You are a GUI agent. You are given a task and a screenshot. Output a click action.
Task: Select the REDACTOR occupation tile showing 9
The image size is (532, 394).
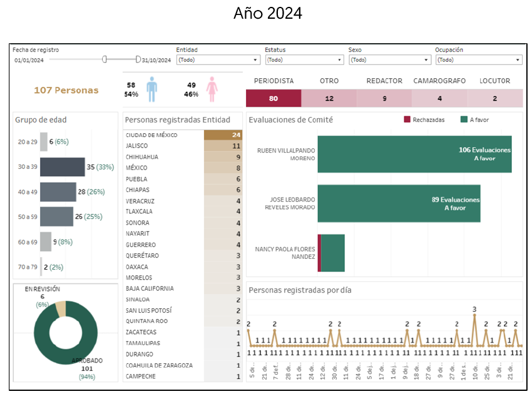pyautogui.click(x=384, y=98)
